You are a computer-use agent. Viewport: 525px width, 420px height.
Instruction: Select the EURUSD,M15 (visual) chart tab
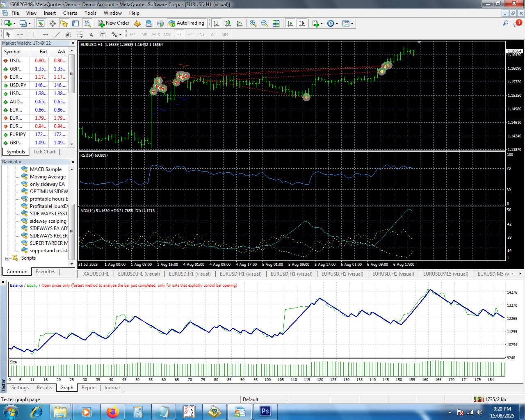tap(446, 274)
